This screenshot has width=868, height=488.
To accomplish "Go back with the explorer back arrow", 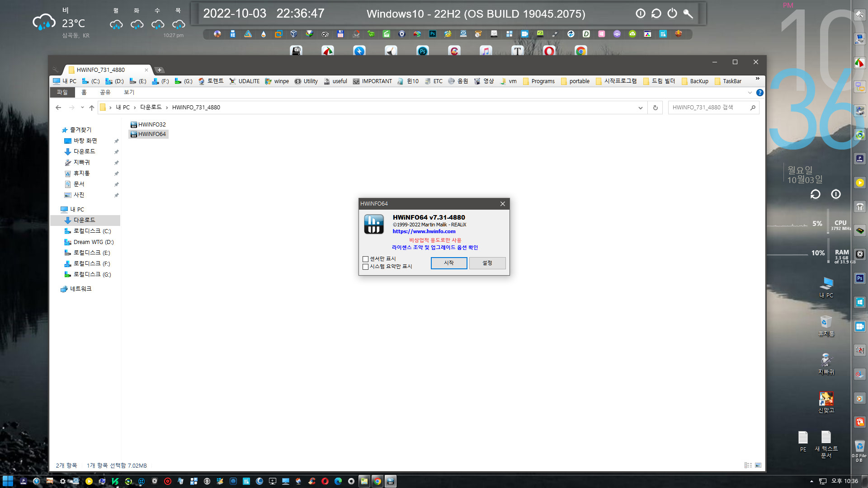I will click(x=58, y=108).
